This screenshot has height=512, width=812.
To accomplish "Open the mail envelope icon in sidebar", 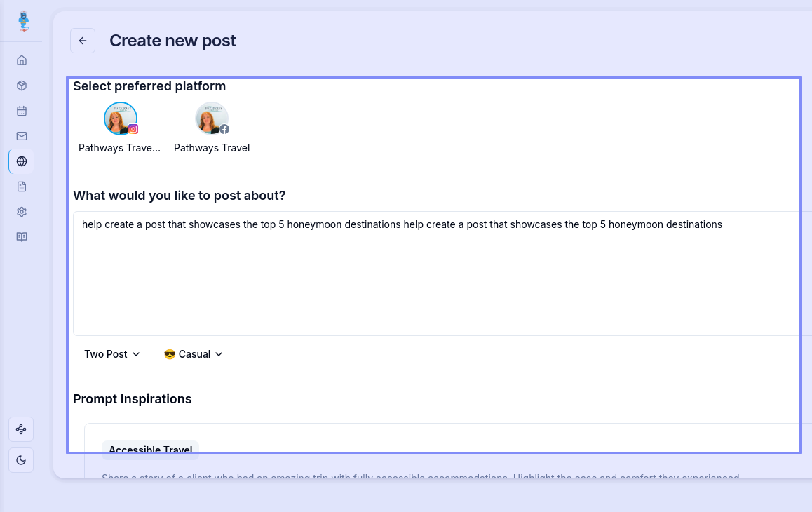I will [x=22, y=136].
